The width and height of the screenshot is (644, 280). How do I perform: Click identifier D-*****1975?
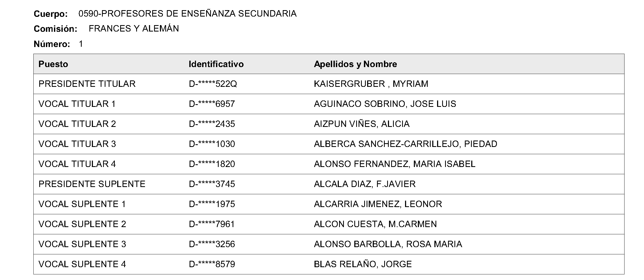coord(212,204)
